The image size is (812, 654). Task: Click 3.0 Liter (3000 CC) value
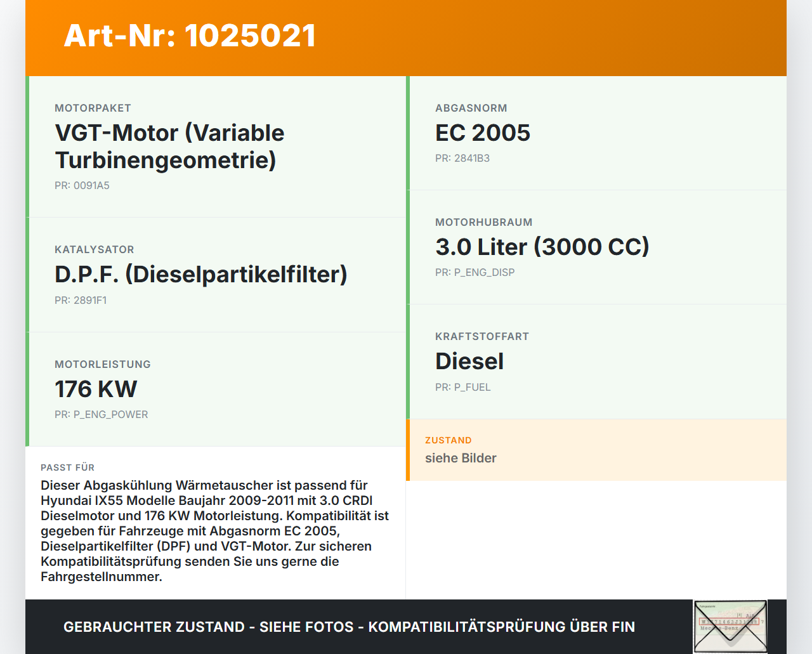point(542,247)
